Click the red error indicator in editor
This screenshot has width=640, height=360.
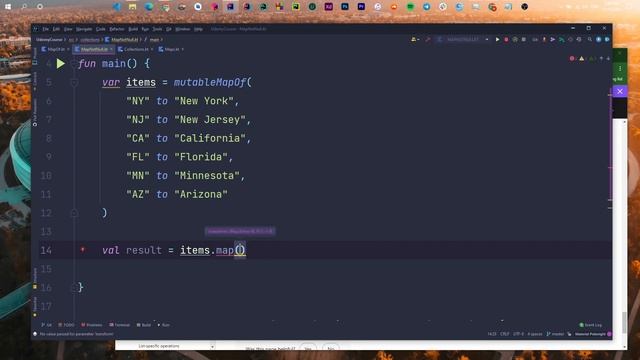click(572, 59)
